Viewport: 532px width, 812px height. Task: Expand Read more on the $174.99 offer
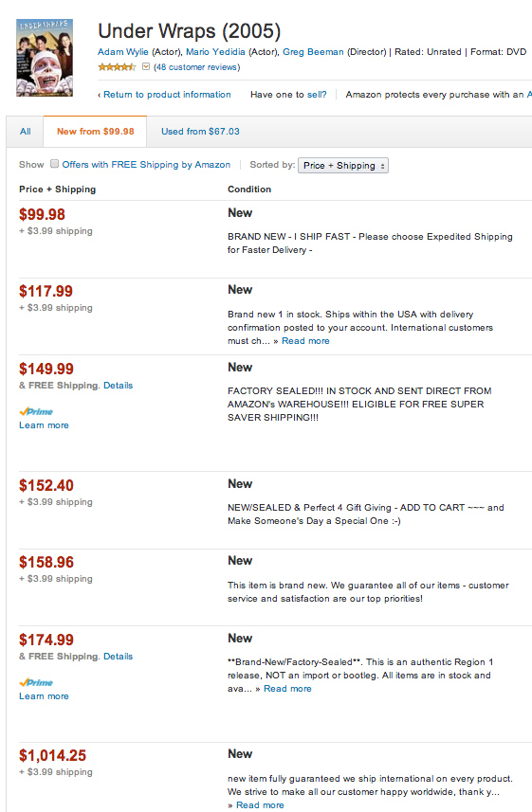(x=287, y=688)
